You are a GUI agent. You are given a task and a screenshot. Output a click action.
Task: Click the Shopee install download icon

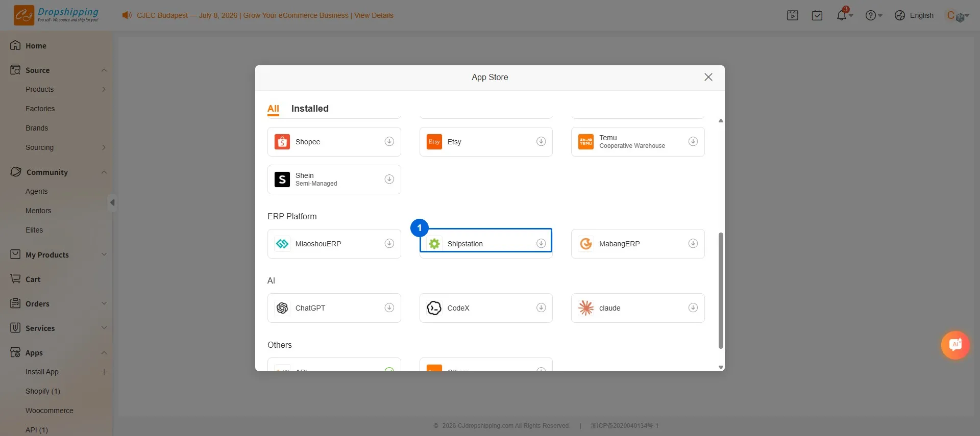(x=389, y=141)
